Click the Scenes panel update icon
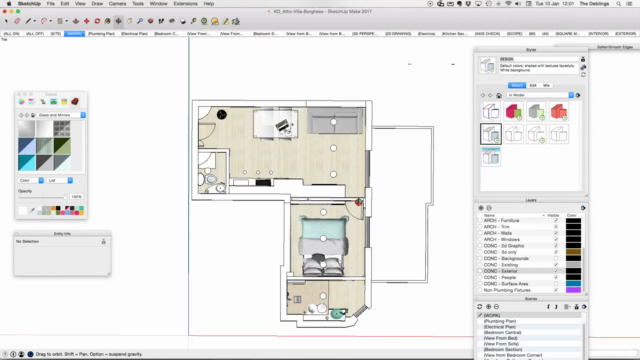 pos(480,307)
